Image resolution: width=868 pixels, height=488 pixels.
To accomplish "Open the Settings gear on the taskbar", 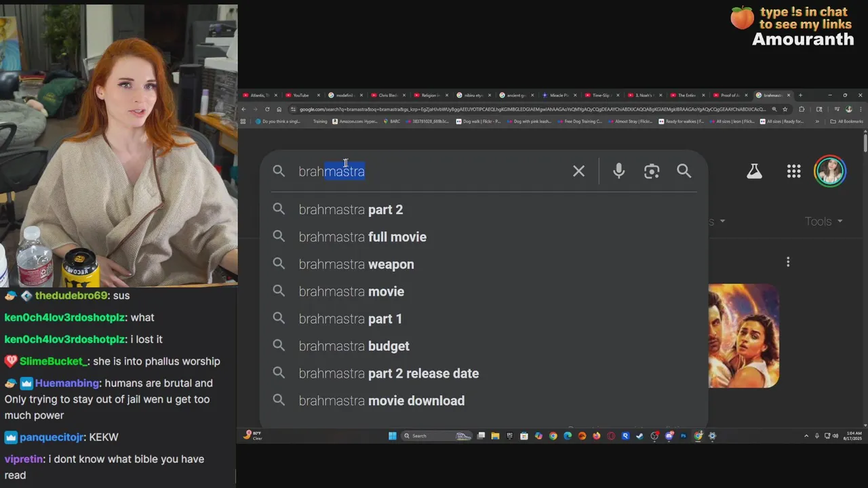I will (x=712, y=436).
